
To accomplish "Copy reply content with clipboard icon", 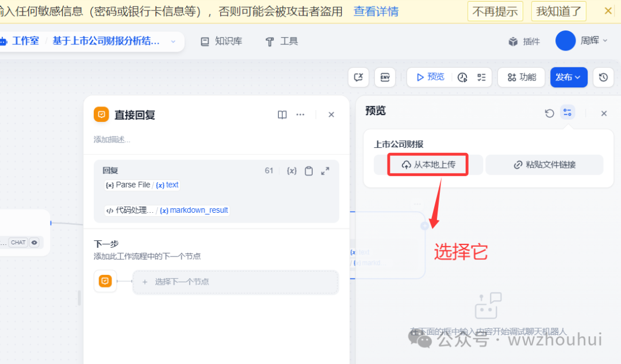I will pyautogui.click(x=309, y=171).
